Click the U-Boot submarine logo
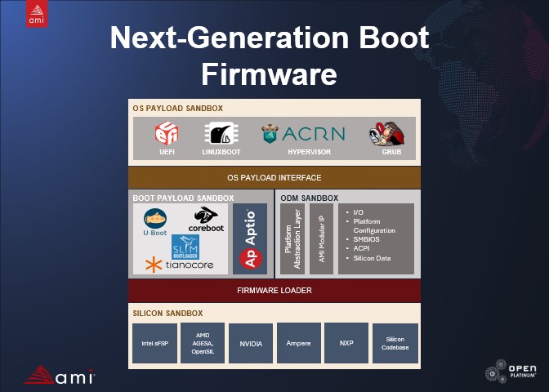549x392 pixels. pyautogui.click(x=154, y=222)
